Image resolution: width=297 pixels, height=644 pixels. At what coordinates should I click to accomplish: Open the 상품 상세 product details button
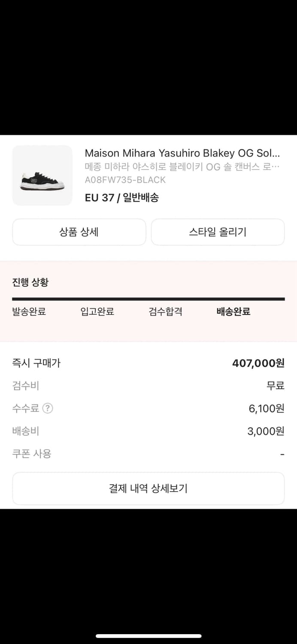click(79, 232)
